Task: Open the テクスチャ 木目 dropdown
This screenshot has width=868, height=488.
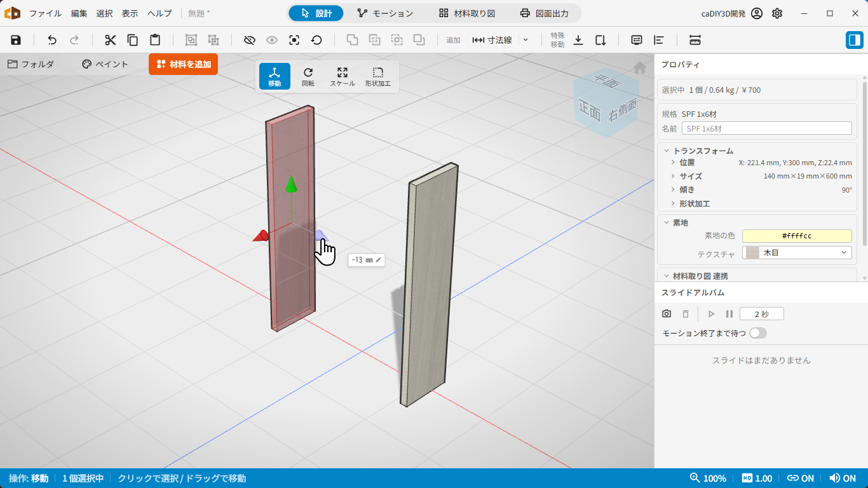Action: [x=797, y=252]
